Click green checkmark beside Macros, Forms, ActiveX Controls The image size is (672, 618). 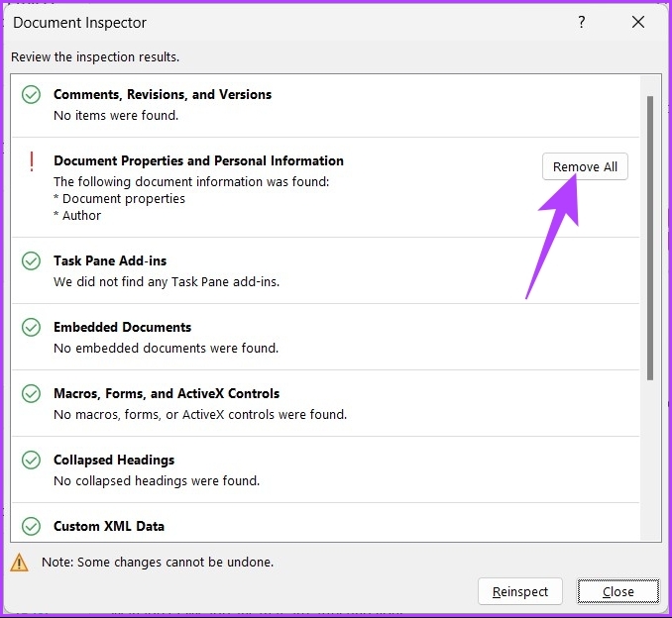(32, 394)
